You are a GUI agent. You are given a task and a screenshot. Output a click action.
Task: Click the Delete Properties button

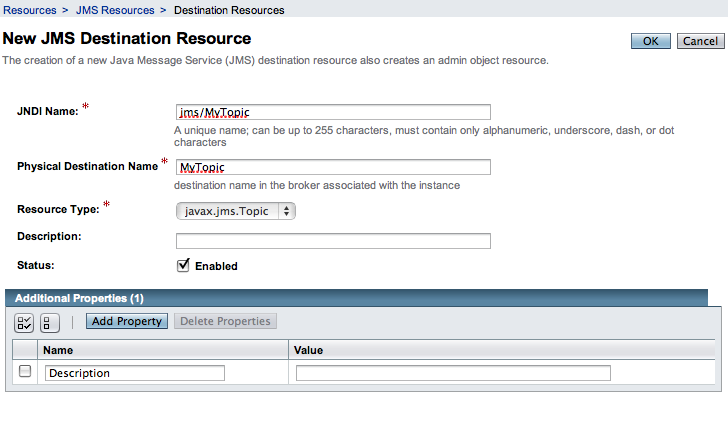(x=225, y=321)
